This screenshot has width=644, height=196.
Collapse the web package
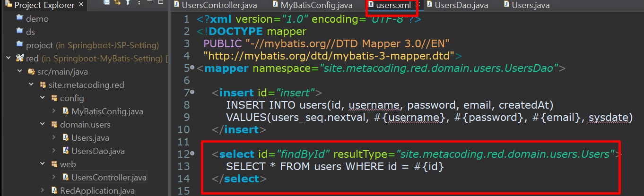pyautogui.click(x=43, y=164)
